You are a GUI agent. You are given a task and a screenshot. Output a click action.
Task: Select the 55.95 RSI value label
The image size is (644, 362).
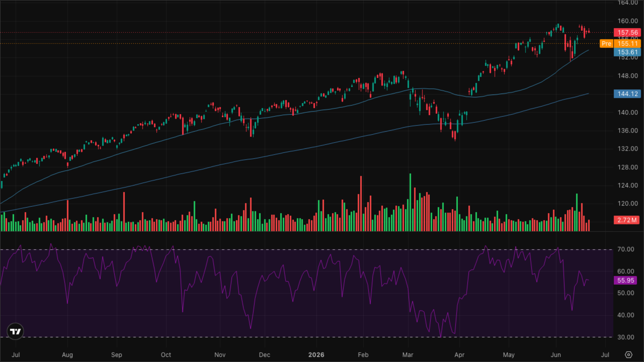click(x=625, y=280)
